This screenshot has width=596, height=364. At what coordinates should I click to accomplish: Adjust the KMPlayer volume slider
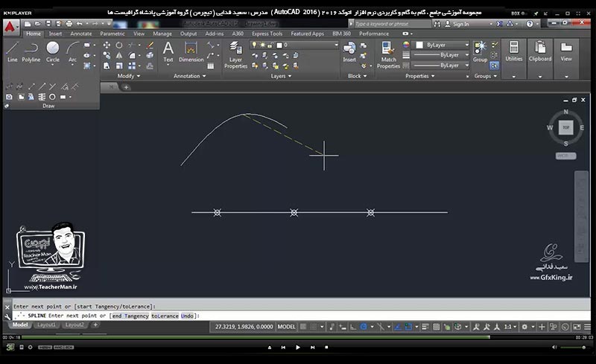(573, 348)
